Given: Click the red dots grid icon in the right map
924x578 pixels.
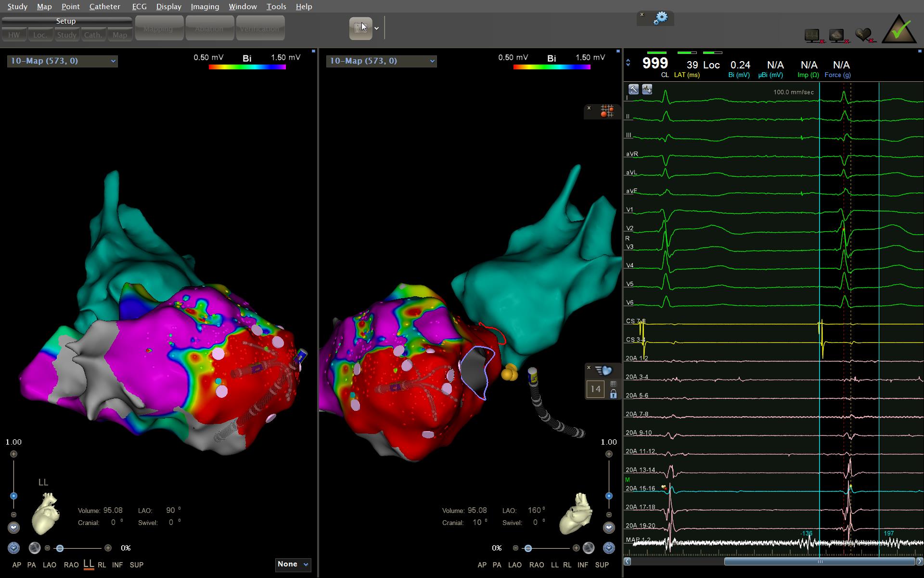Looking at the screenshot, I should click(x=606, y=111).
